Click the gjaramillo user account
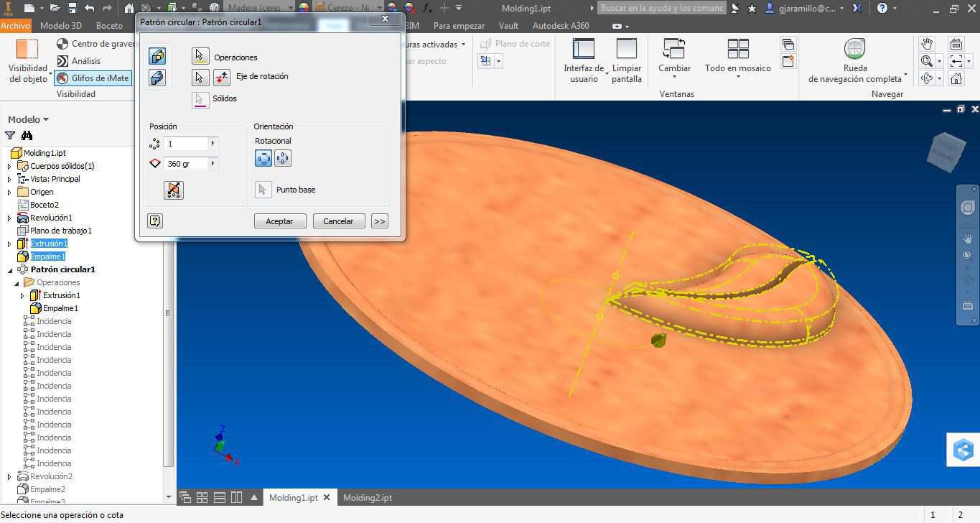This screenshot has height=523, width=980. [805, 8]
